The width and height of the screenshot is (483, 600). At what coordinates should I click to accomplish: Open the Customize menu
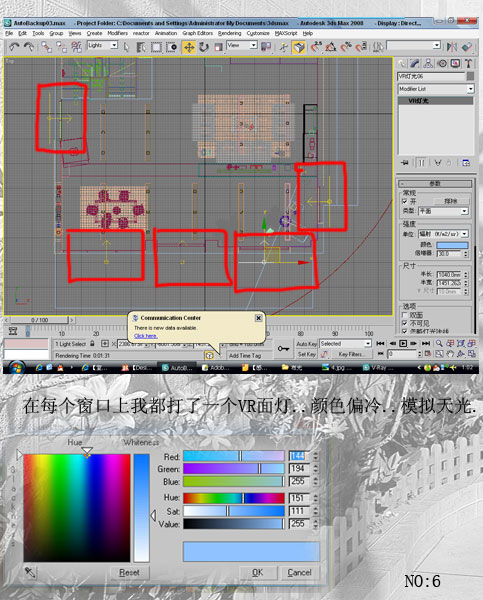pyautogui.click(x=258, y=33)
